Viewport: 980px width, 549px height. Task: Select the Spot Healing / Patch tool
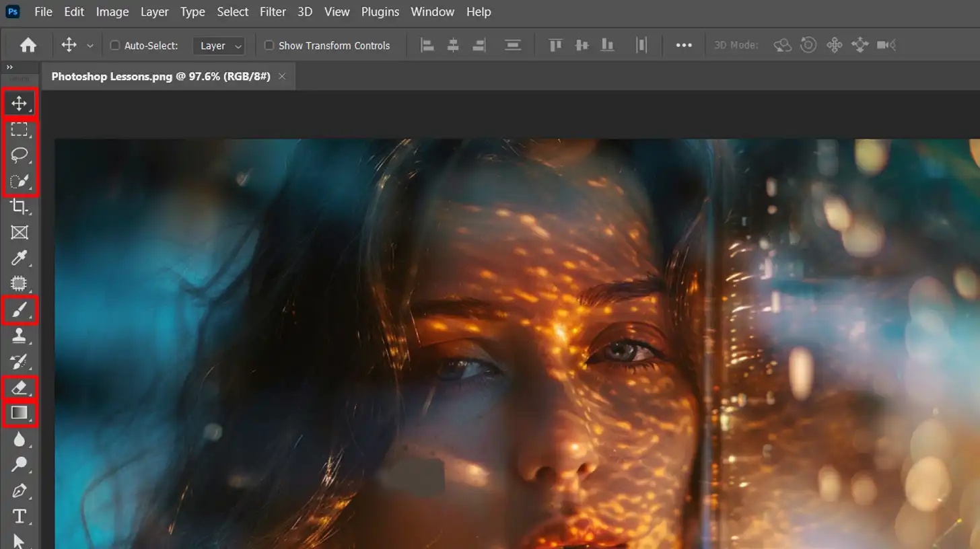click(19, 284)
